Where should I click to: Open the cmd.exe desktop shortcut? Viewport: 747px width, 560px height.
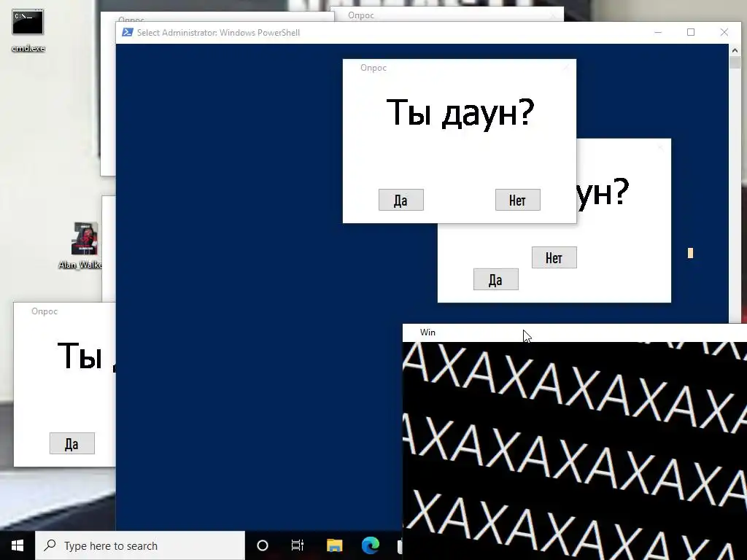tap(28, 29)
